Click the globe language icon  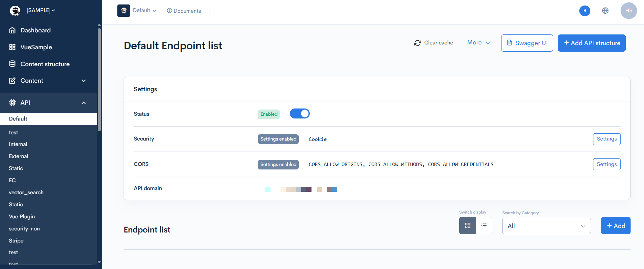point(605,11)
